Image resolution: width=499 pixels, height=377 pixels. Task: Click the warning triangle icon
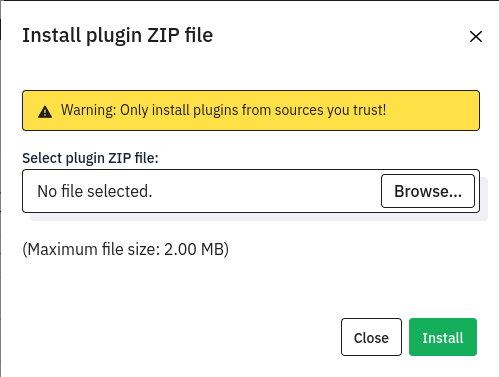tap(45, 112)
